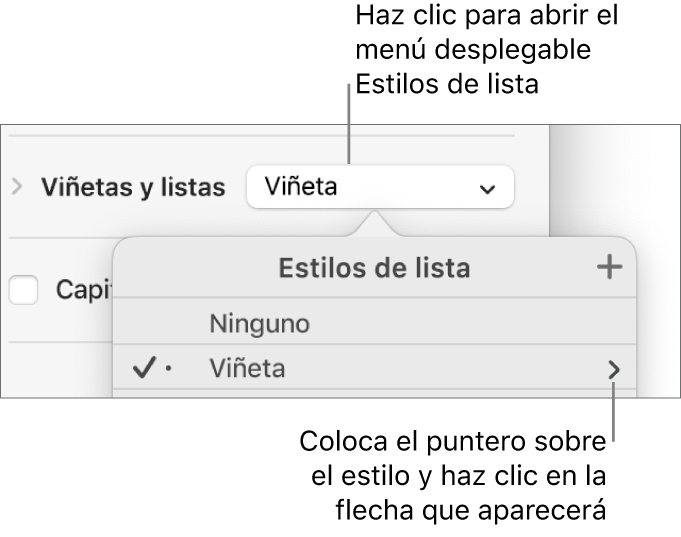Click the Estilos de lista popover title
The image size is (681, 537).
[x=374, y=268]
